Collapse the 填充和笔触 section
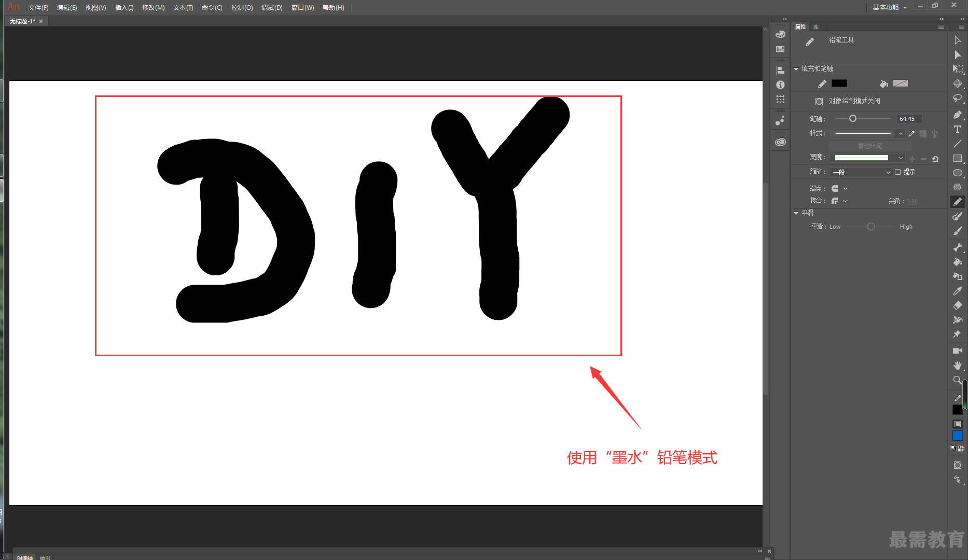This screenshot has width=968, height=560. point(796,69)
